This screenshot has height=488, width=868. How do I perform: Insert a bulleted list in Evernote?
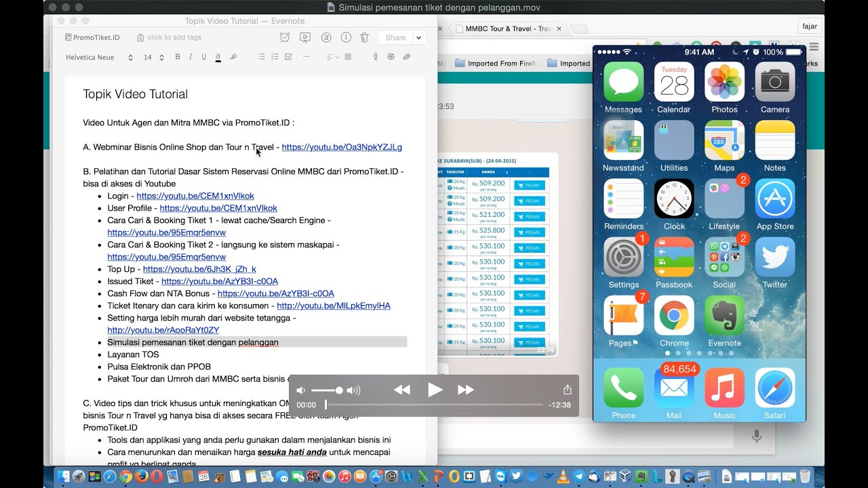[262, 57]
